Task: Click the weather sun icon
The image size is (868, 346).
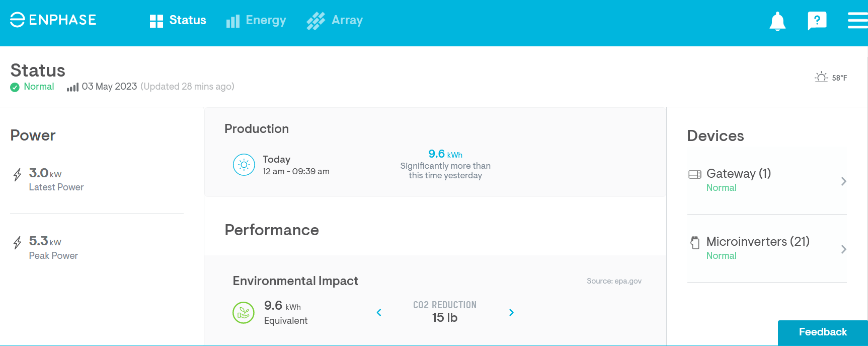Action: pyautogui.click(x=821, y=78)
